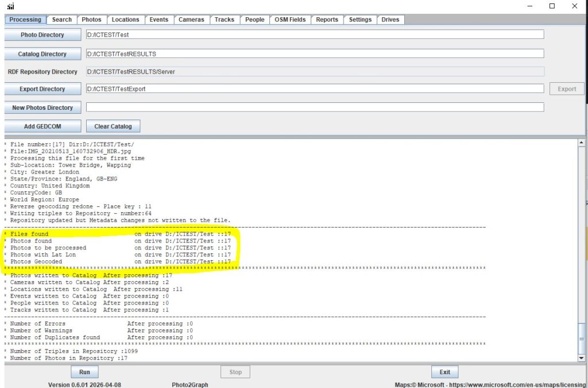Switch to the Search tab

coord(62,20)
